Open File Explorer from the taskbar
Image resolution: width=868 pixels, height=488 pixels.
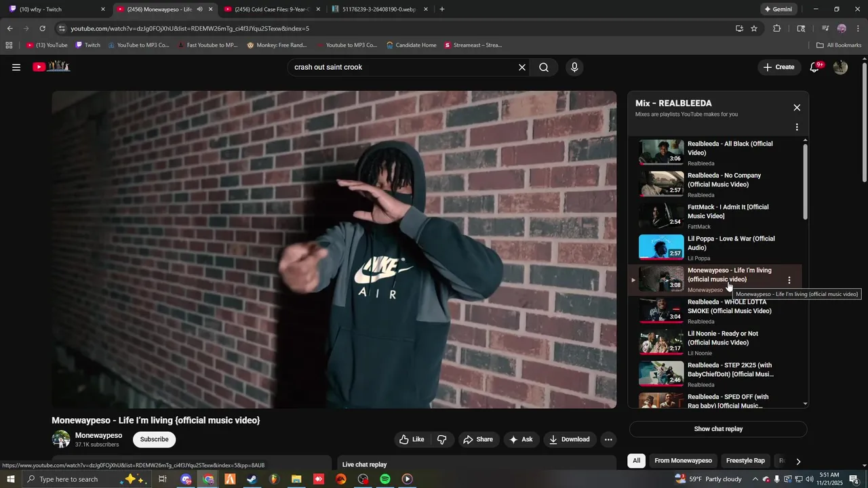click(x=296, y=479)
